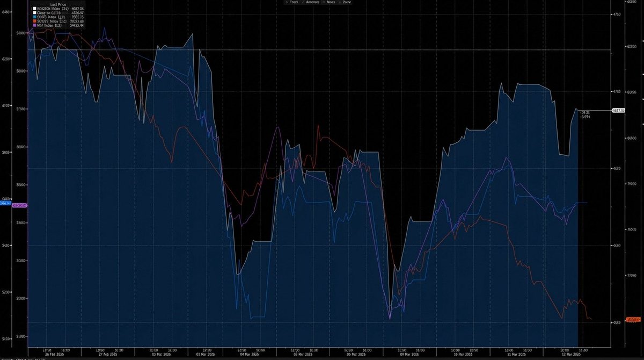Toggle the News option in chart toolbar
Screen dimensions: 644x360
(328, 2)
